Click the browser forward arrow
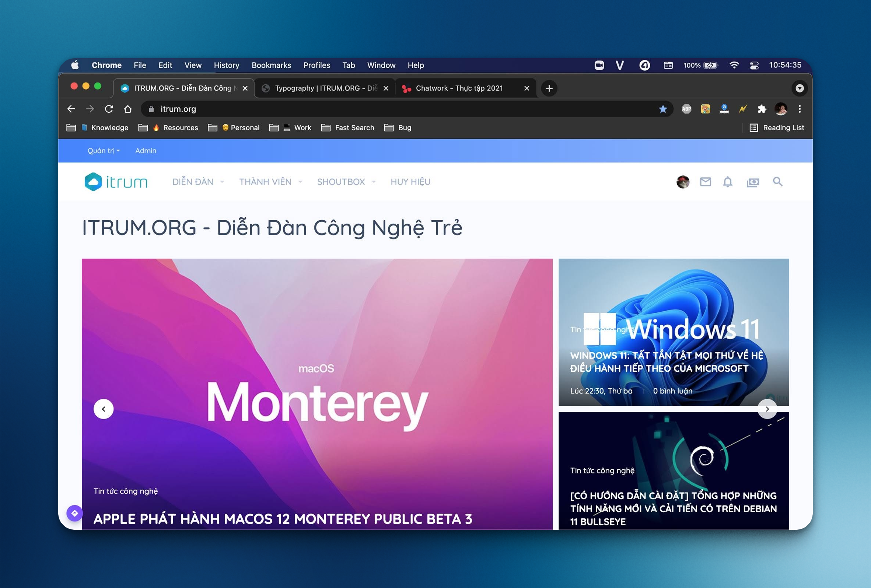The width and height of the screenshot is (871, 588). [x=90, y=109]
